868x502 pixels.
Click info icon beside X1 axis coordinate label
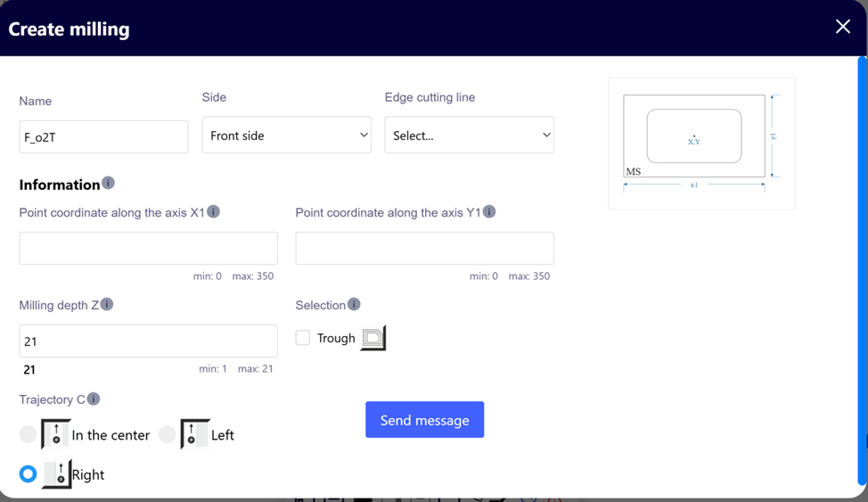[214, 211]
